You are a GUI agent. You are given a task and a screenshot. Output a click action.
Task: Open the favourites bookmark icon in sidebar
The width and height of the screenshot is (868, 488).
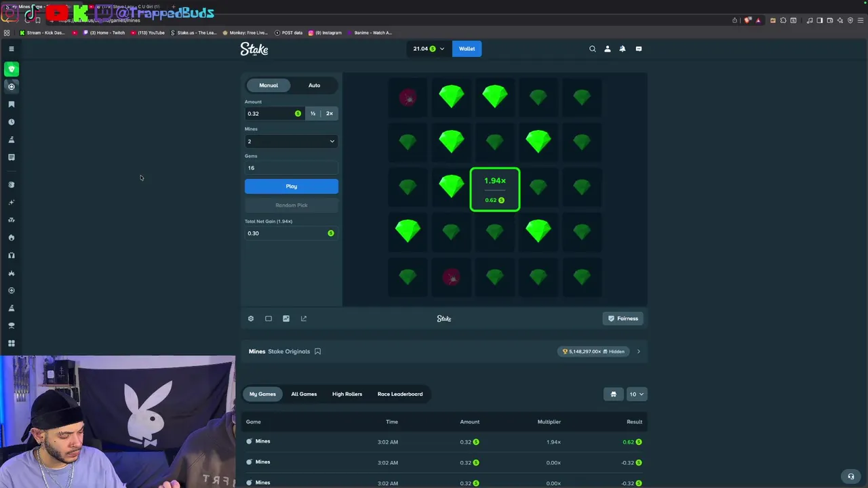pos(11,104)
